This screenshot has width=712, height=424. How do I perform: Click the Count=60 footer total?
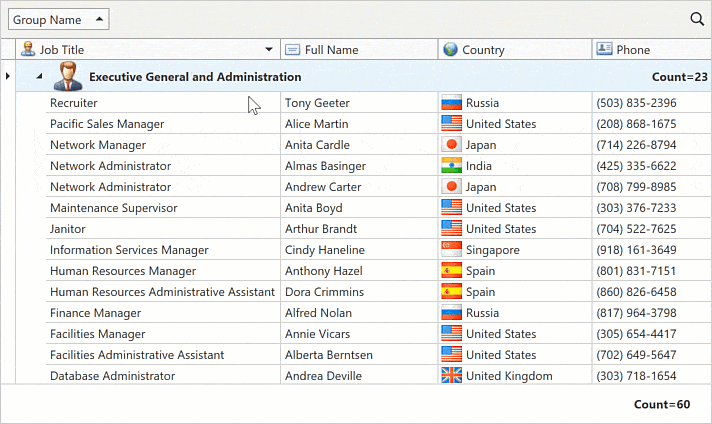(x=662, y=404)
